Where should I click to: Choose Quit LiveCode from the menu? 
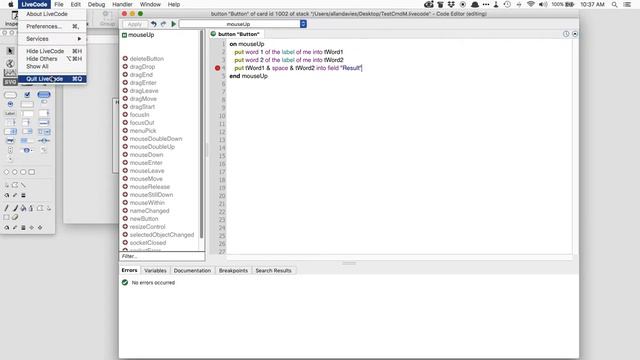52,79
